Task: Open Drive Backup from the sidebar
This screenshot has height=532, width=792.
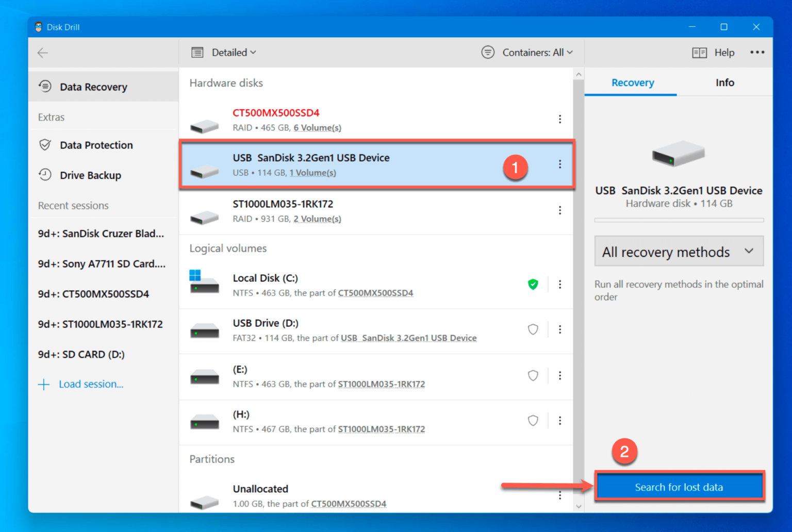Action: [x=90, y=175]
